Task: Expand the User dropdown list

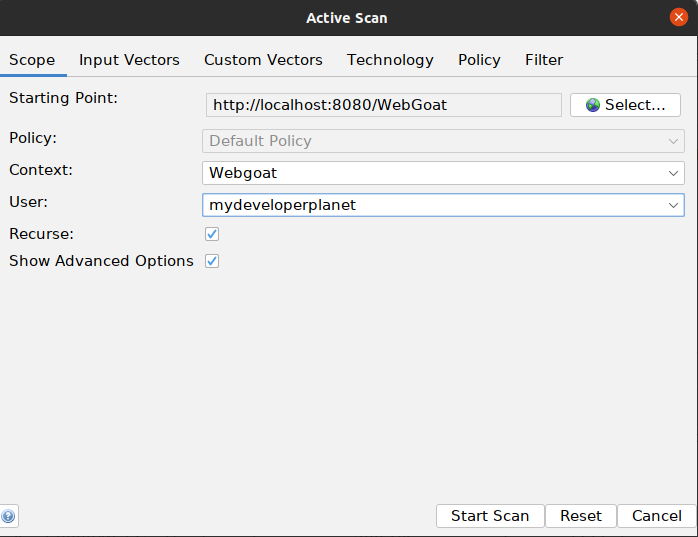Action: point(443,205)
